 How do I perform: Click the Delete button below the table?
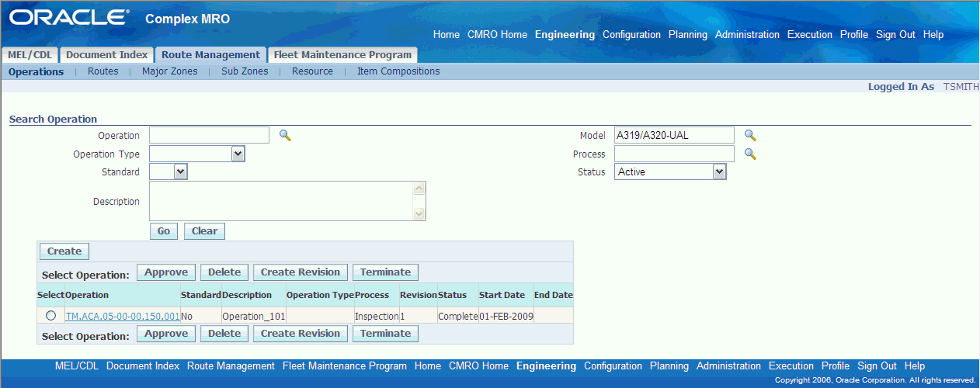224,334
